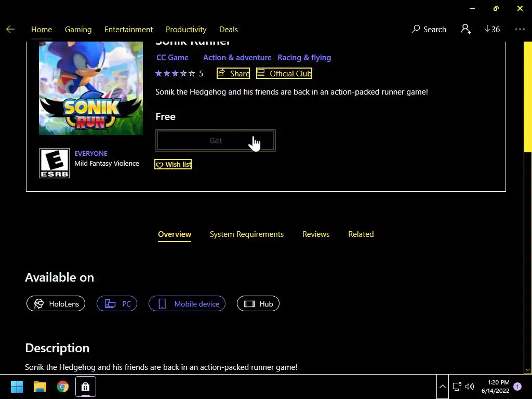Screen dimensions: 532x399
Task: Open the volume speaker tray icon
Action: [470, 387]
